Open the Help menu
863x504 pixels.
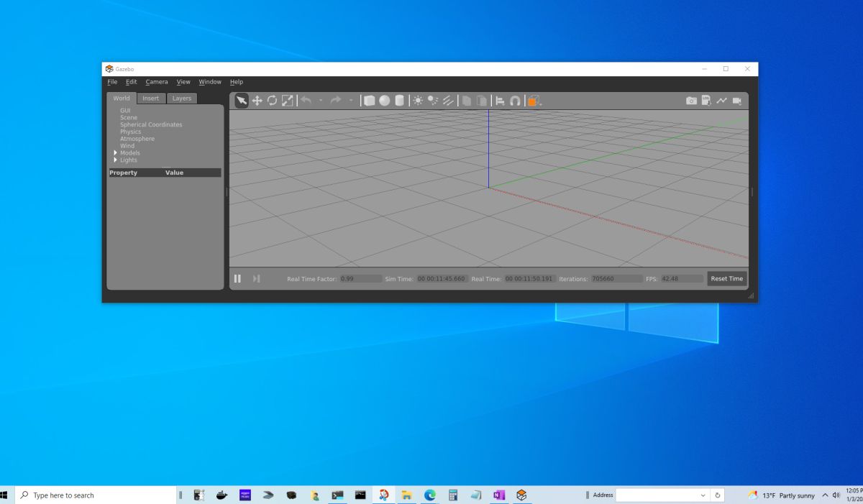pos(237,82)
